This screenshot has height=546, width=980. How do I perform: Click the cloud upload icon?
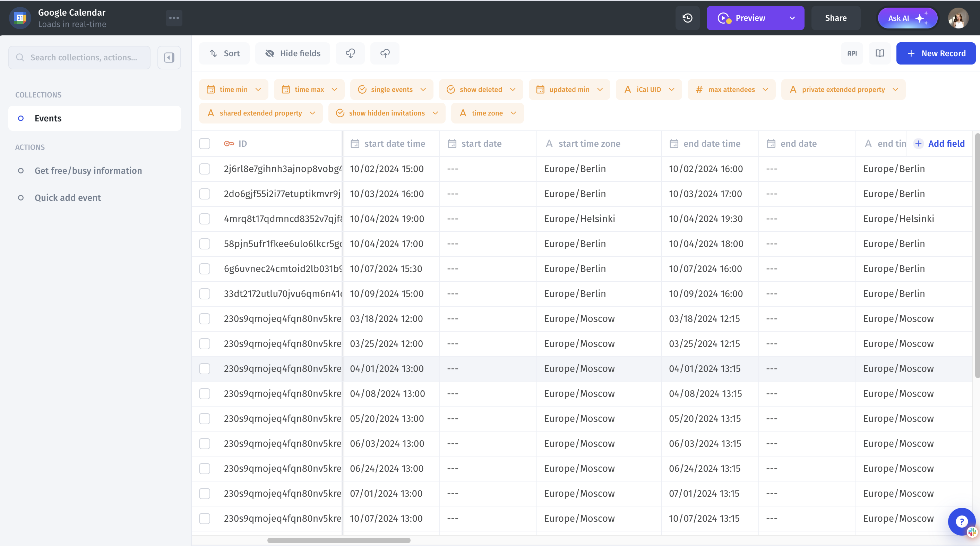[x=385, y=53]
